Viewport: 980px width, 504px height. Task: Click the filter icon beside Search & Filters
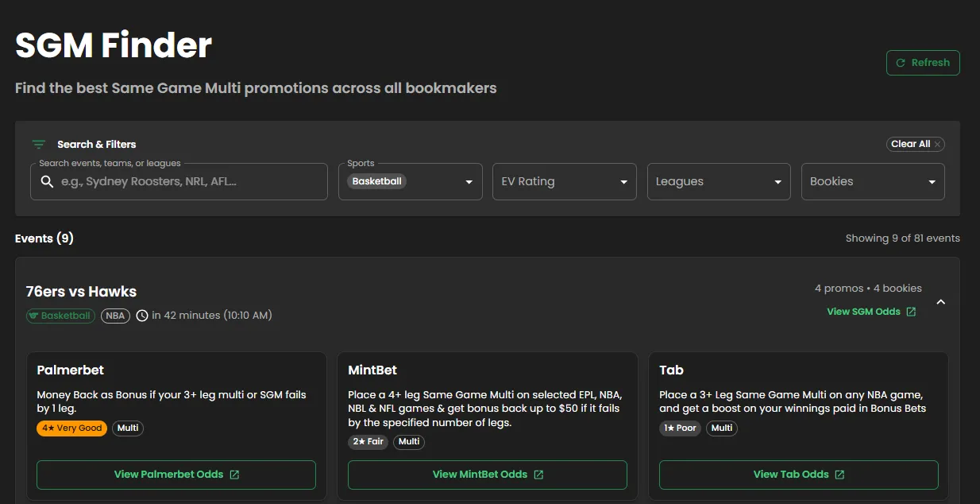38,144
